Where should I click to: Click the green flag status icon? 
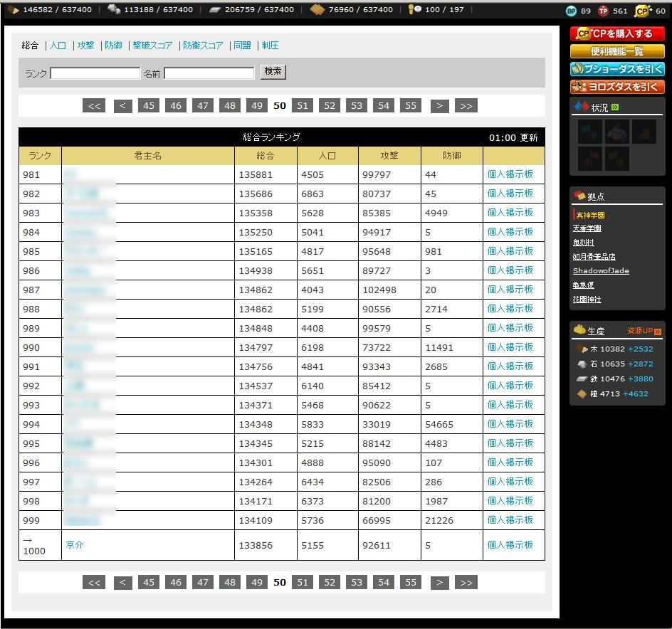click(x=616, y=158)
